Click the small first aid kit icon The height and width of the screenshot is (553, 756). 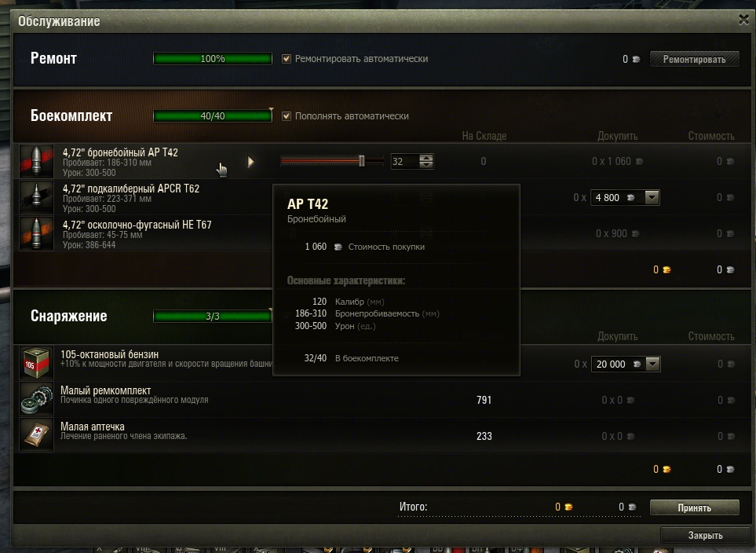pyautogui.click(x=36, y=434)
